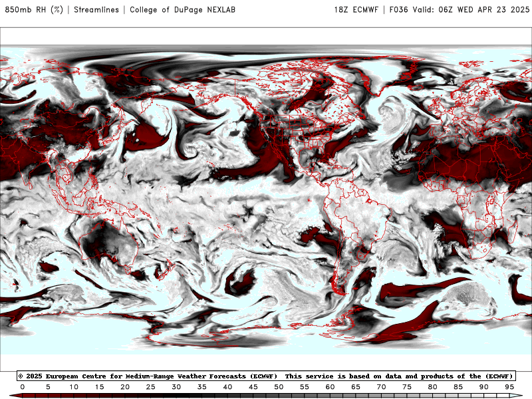This screenshot has width=532, height=399.
Task: Click the "Streamlines" label in the header
Action: (x=96, y=9)
